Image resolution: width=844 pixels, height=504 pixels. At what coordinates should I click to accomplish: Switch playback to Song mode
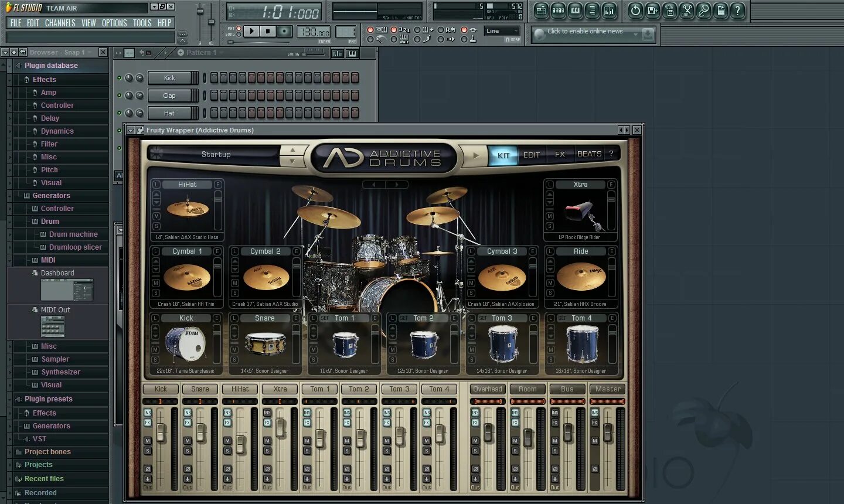(x=239, y=35)
